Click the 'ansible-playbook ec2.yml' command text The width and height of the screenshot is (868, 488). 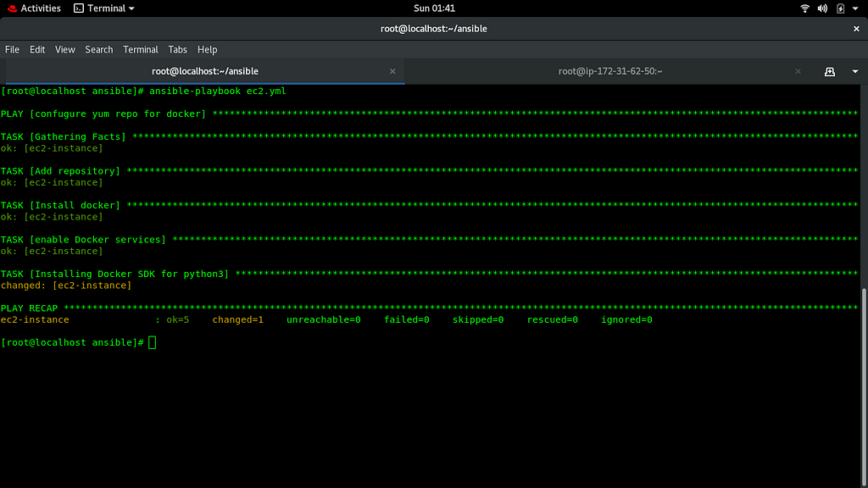[218, 91]
